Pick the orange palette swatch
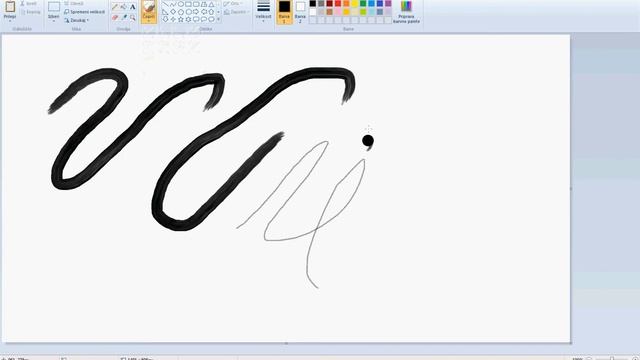640x360 pixels. pos(346,4)
